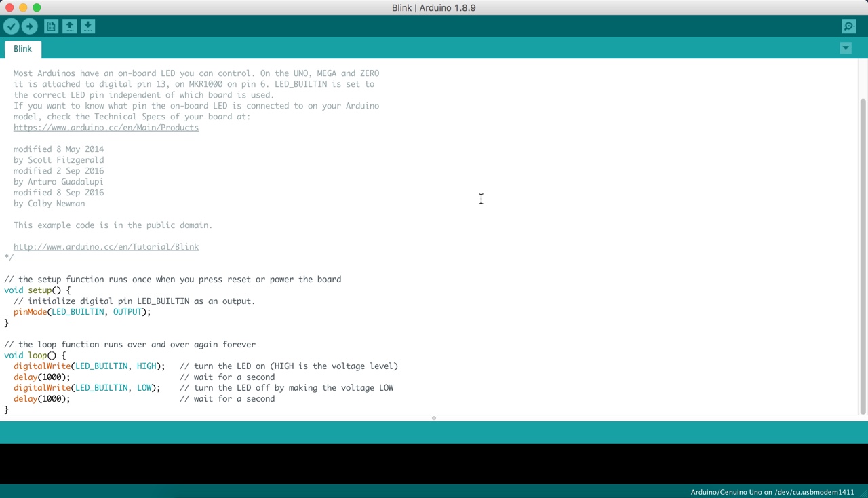Click the Verify checkmark button
This screenshot has width=868, height=498.
[12, 26]
